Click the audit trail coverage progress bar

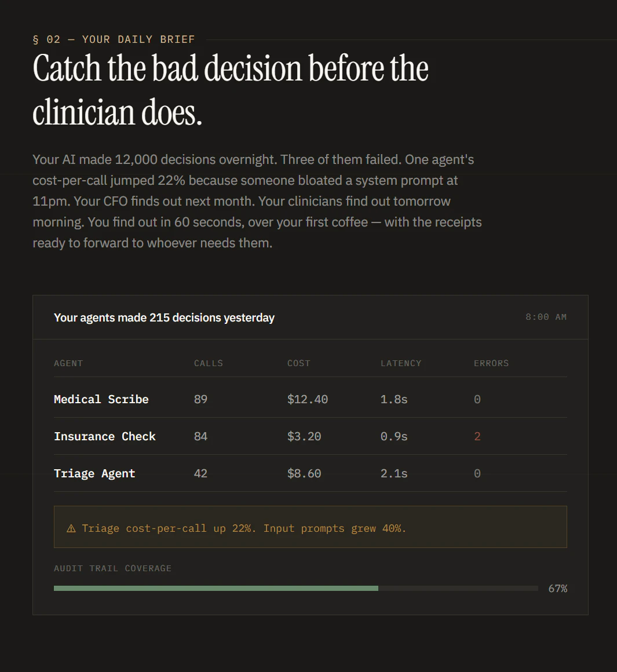click(x=296, y=588)
